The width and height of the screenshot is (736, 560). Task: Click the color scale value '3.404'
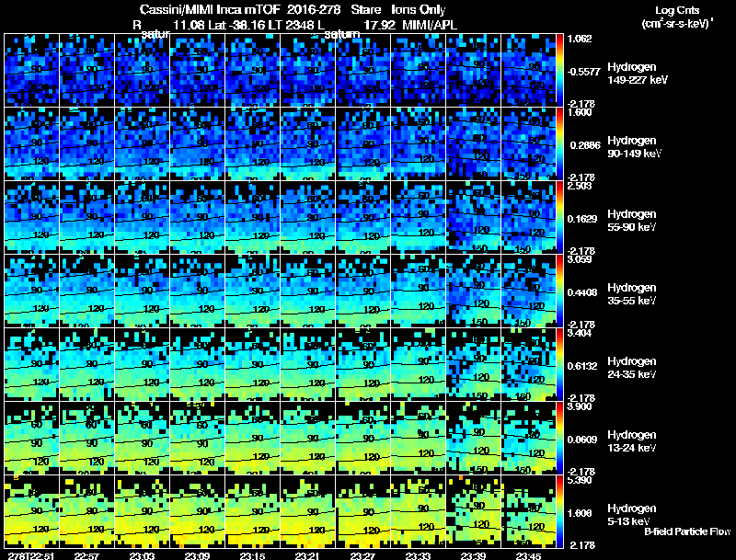(581, 333)
